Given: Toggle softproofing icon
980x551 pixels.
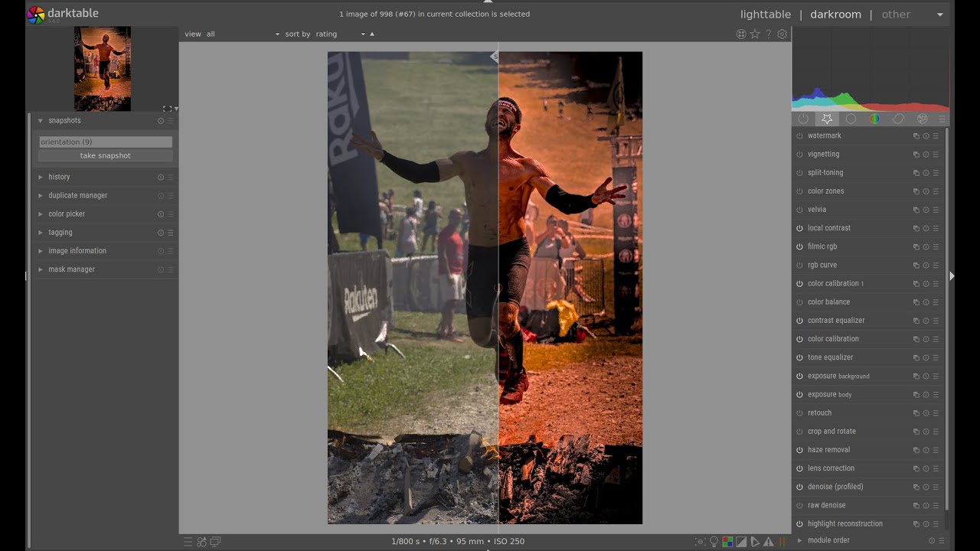Looking at the screenshot, I should pos(755,542).
